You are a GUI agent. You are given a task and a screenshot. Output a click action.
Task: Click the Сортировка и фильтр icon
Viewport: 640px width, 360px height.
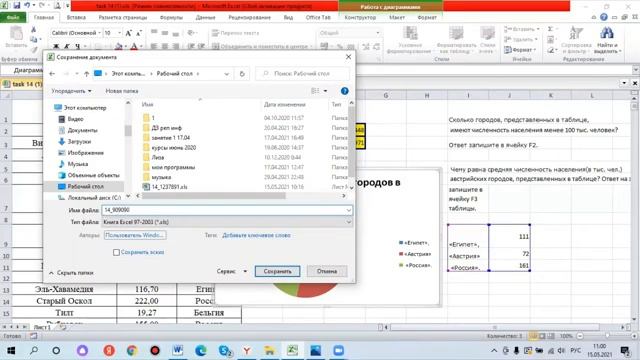pyautogui.click(x=576, y=40)
